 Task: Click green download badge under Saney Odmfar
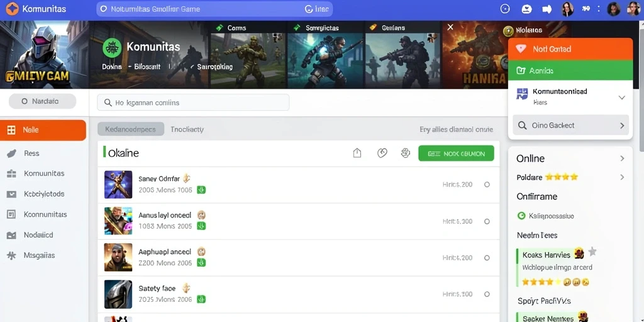(201, 190)
